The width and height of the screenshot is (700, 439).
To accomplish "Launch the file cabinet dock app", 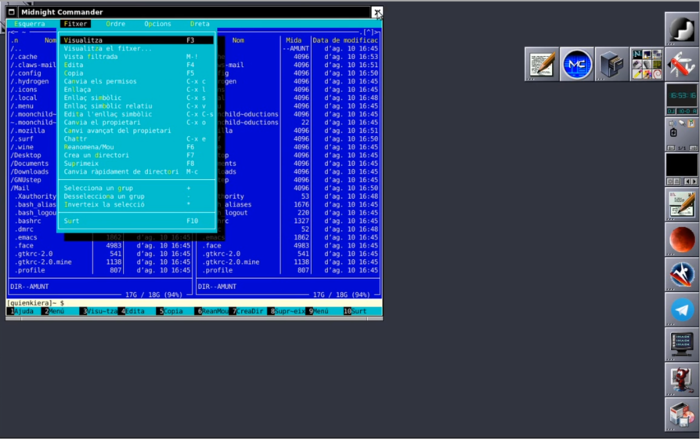I will click(x=611, y=65).
